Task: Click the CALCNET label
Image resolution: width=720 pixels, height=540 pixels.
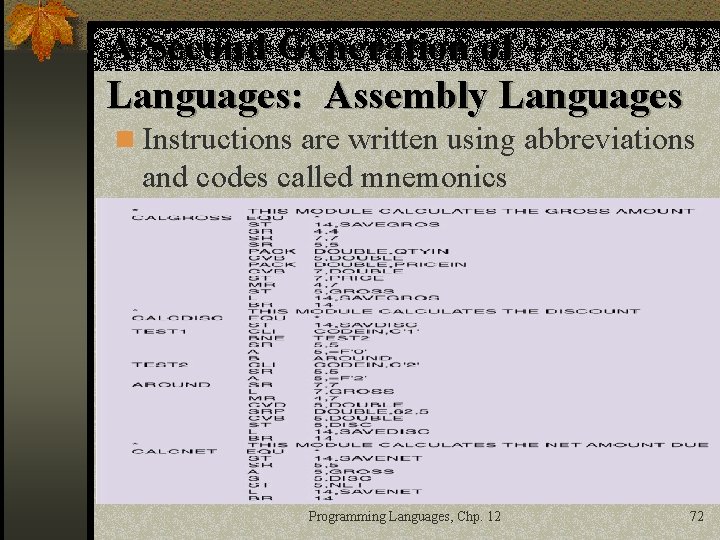Action: click(174, 451)
